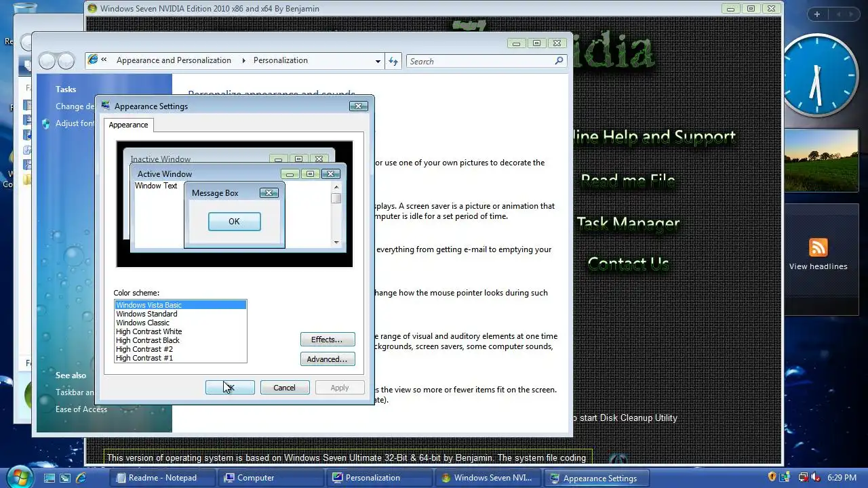
Task: Open the Ease of Access link
Action: point(81,409)
